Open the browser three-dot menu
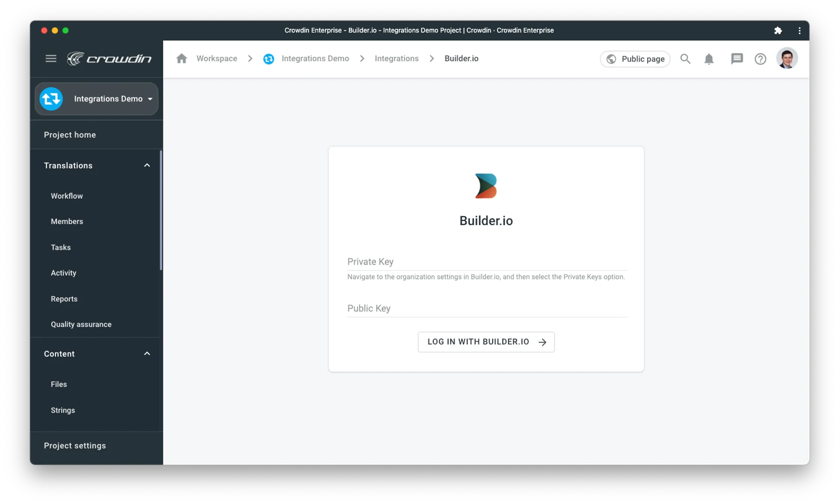The image size is (839, 504). (x=799, y=31)
